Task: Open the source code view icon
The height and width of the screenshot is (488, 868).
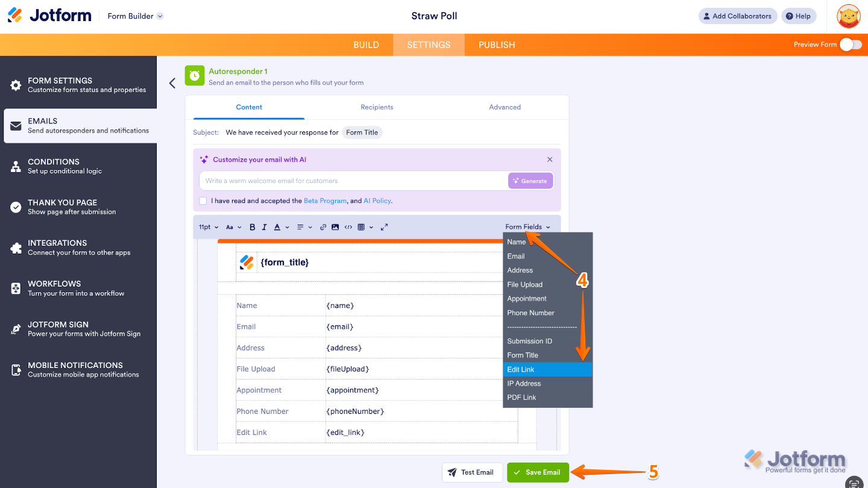Action: coord(349,227)
